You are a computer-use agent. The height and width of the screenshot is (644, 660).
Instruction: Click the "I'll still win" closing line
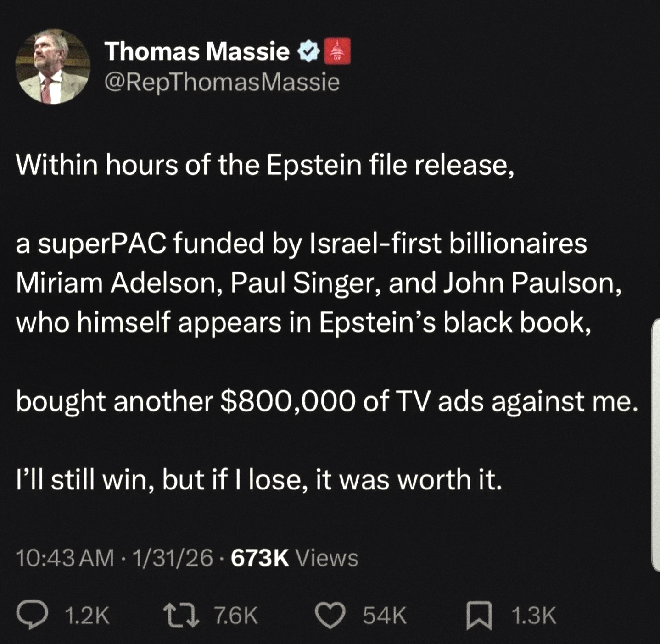pos(259,480)
